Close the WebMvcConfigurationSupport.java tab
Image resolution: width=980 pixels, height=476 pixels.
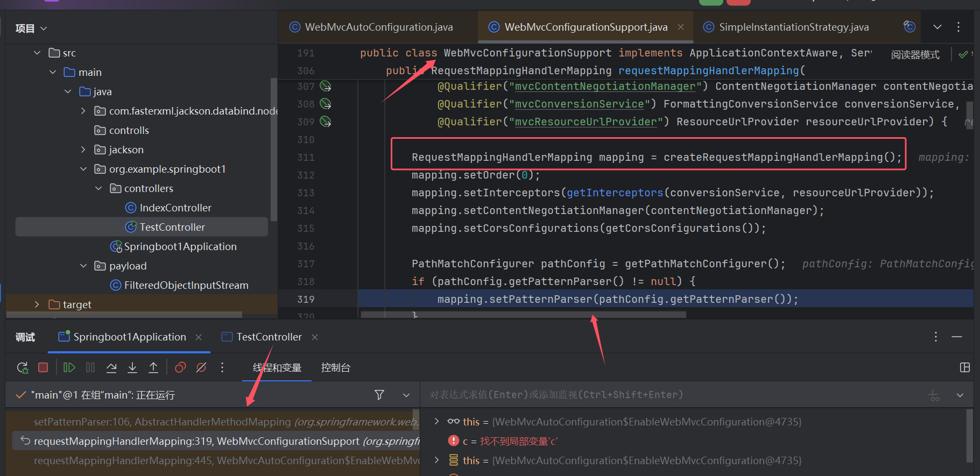[x=681, y=27]
